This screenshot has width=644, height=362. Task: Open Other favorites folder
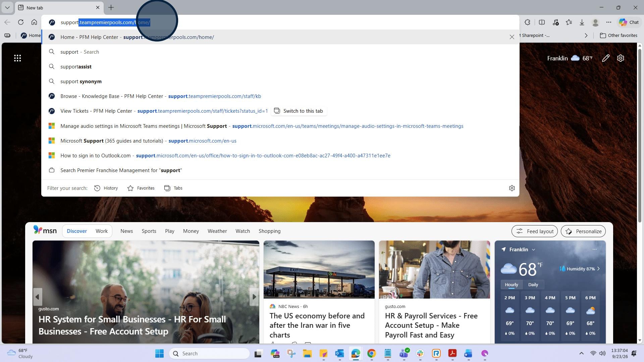(x=619, y=35)
